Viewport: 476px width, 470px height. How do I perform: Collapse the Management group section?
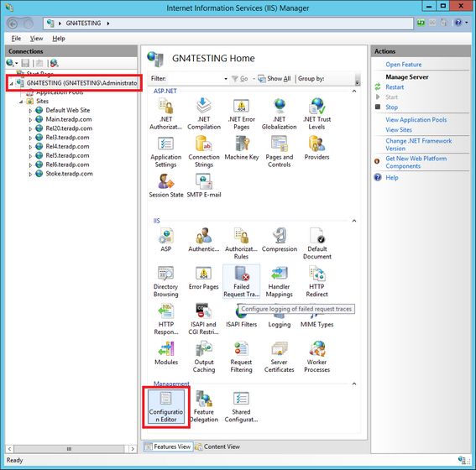[x=354, y=384]
